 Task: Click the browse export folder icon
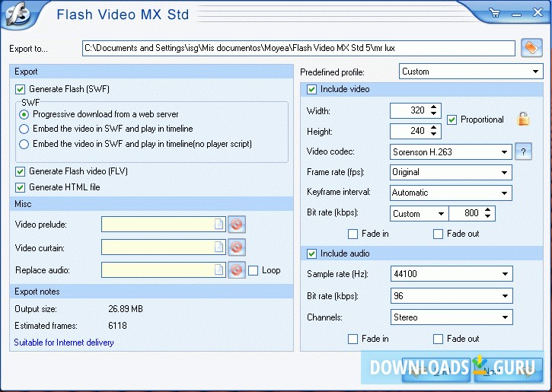531,47
